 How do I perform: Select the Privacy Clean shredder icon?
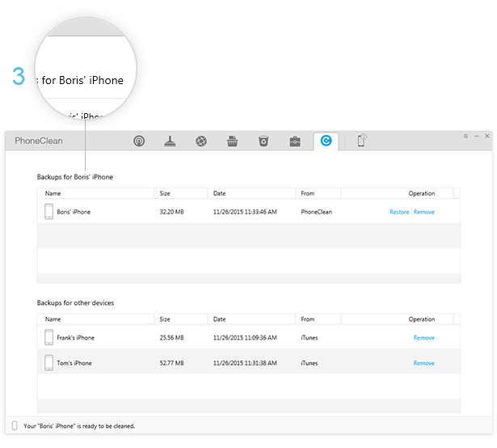click(232, 141)
